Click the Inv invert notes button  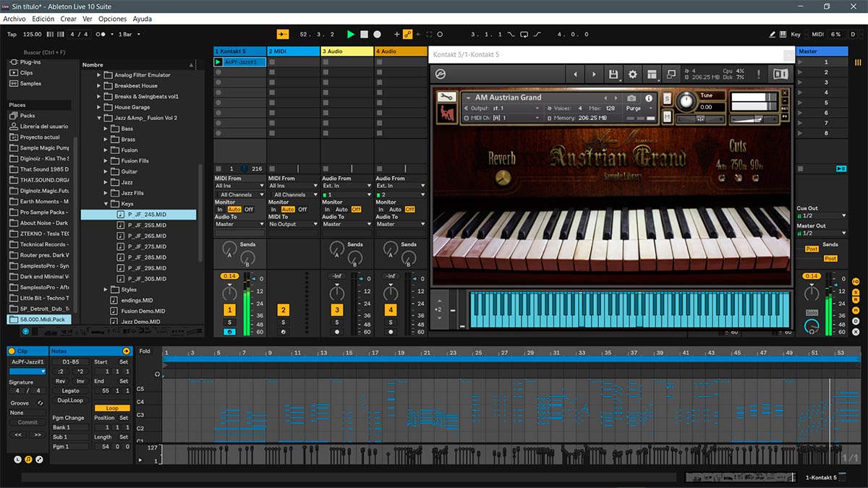pos(80,381)
